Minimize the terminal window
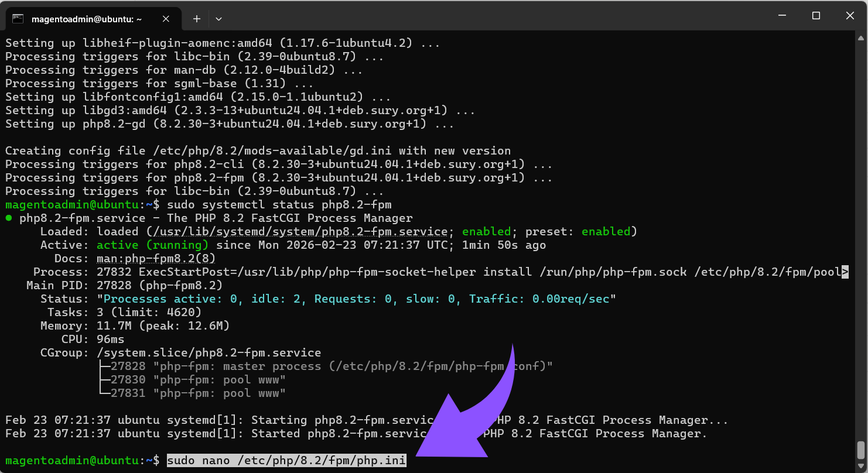This screenshot has width=868, height=473. pyautogui.click(x=782, y=15)
